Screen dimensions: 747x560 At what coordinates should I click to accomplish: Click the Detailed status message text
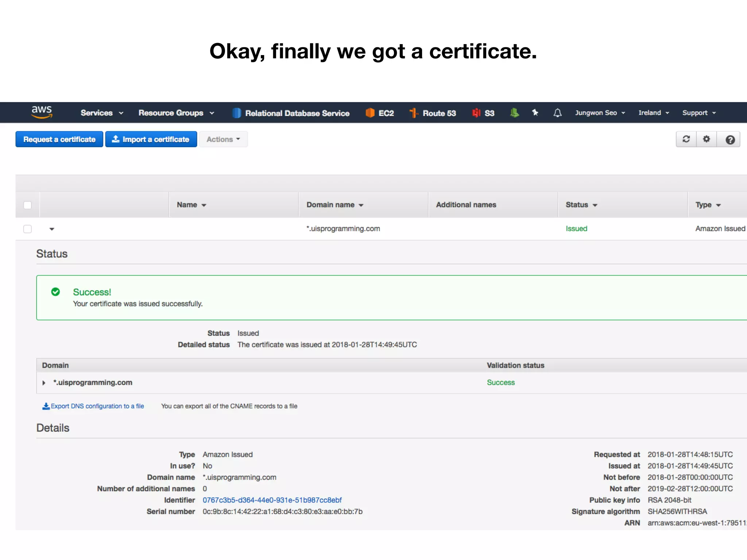point(327,345)
